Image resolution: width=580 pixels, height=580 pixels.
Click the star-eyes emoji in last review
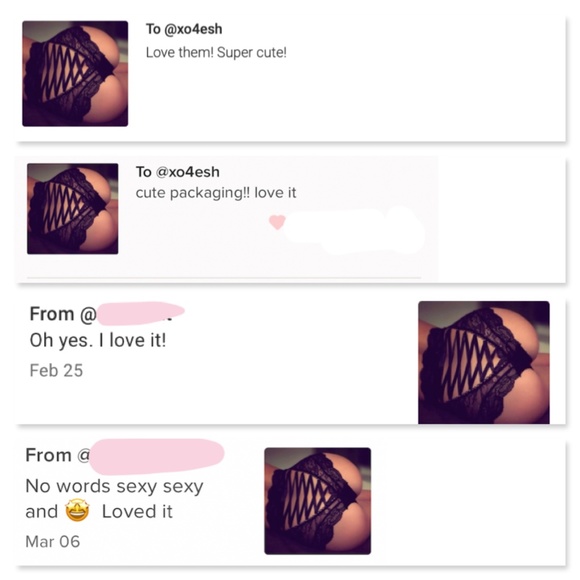click(77, 511)
